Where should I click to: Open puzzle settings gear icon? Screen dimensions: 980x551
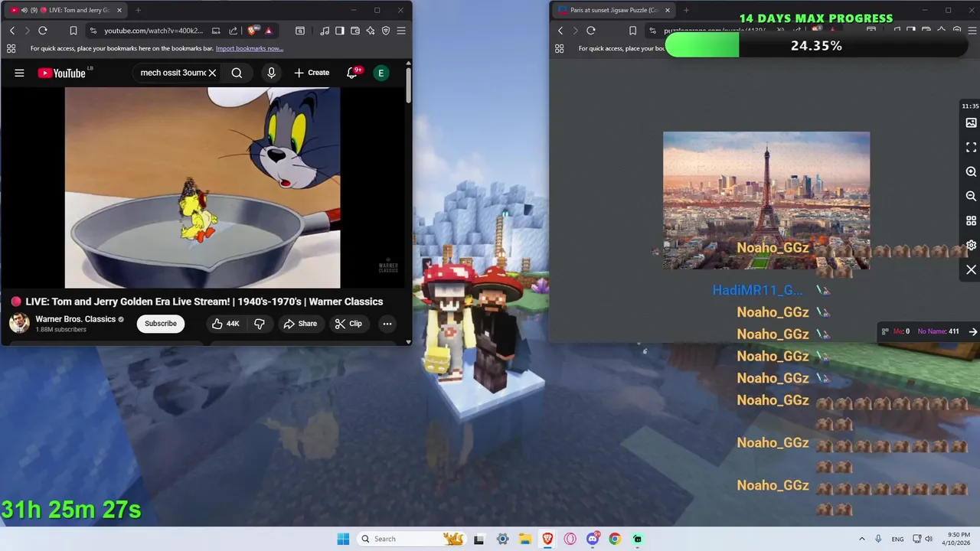click(x=971, y=245)
